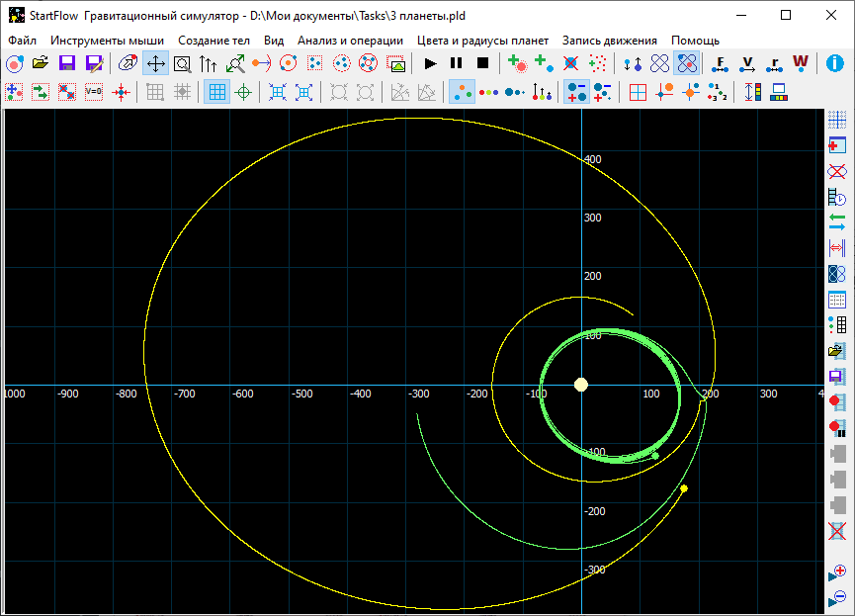Click the decreasing blue circles size icon
Screen dimensions: 855x616
click(515, 92)
